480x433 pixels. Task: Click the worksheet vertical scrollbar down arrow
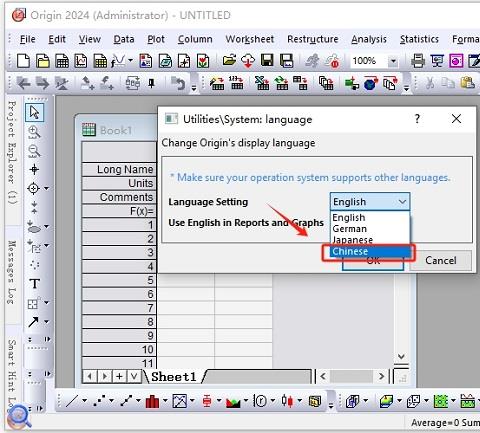(x=401, y=357)
